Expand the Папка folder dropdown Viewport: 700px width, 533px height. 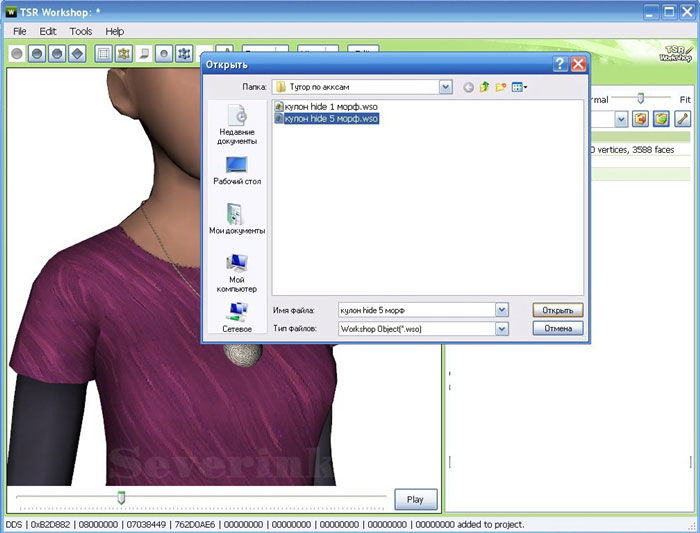pos(445,88)
